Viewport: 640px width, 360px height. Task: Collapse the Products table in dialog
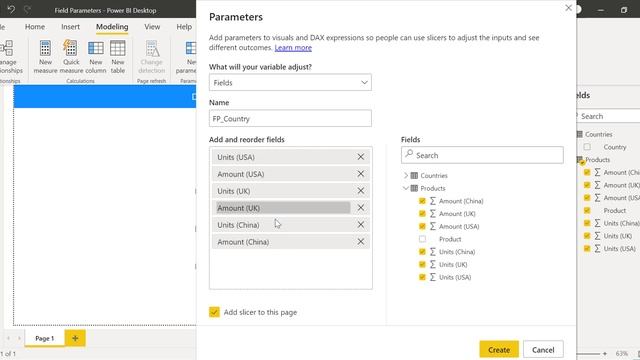406,188
